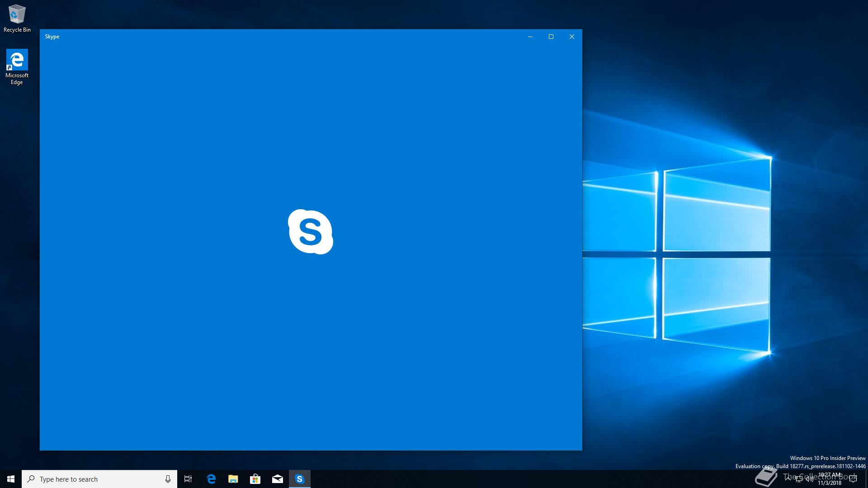The width and height of the screenshot is (868, 488).
Task: Open File Explorer from the taskbar
Action: [x=233, y=479]
